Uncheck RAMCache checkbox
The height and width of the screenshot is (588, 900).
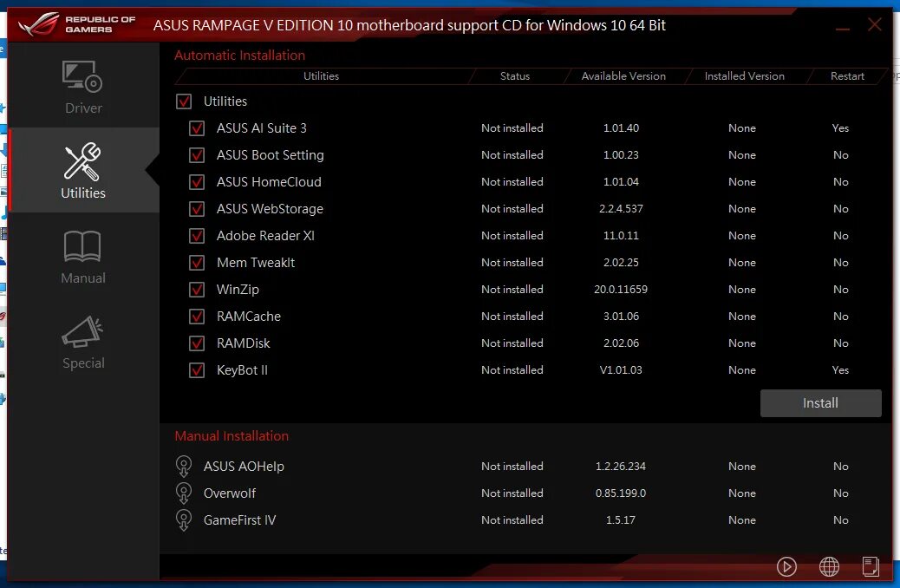point(197,317)
